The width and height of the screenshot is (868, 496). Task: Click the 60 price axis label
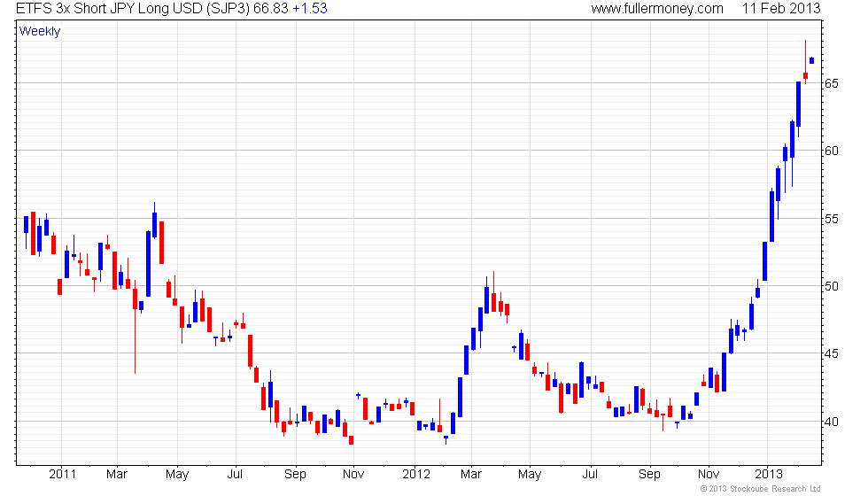832,151
